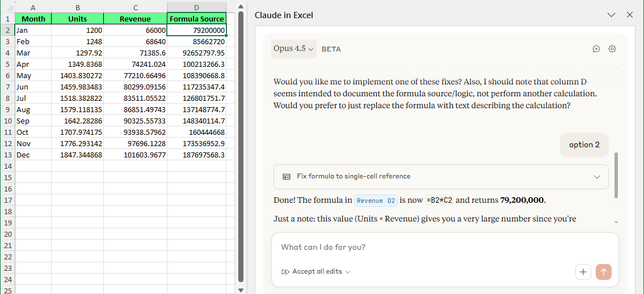Select the cell with value 74241.024

(135, 65)
